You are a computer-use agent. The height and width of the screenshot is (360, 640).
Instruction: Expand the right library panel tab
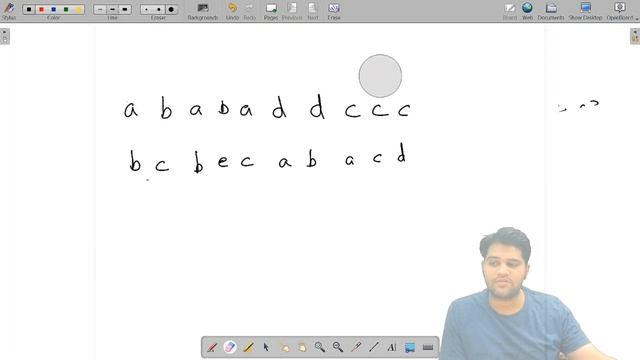635,36
